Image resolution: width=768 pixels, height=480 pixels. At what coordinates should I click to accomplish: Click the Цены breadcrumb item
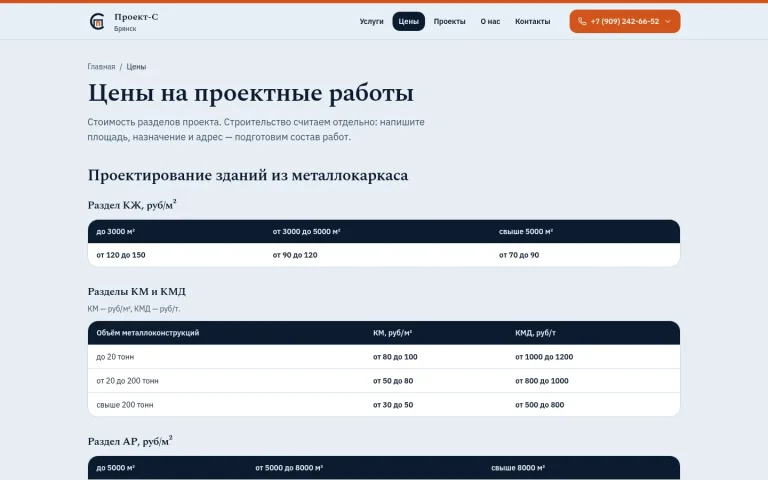pyautogui.click(x=136, y=67)
